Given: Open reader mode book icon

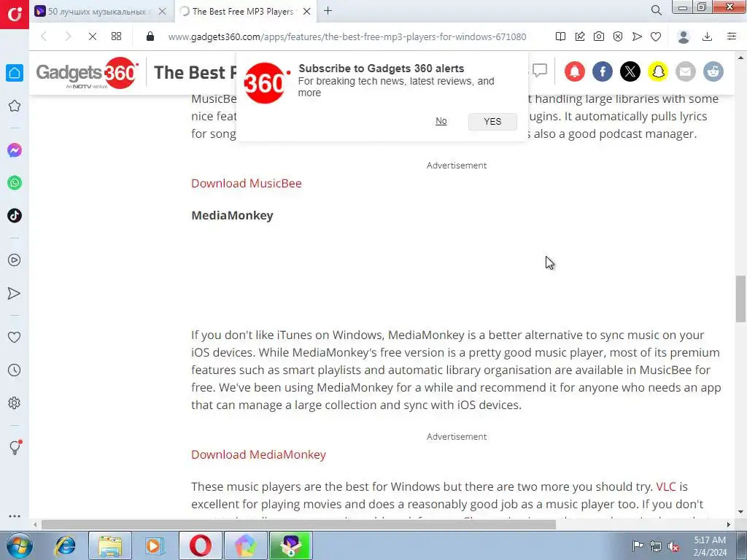Looking at the screenshot, I should [x=561, y=36].
